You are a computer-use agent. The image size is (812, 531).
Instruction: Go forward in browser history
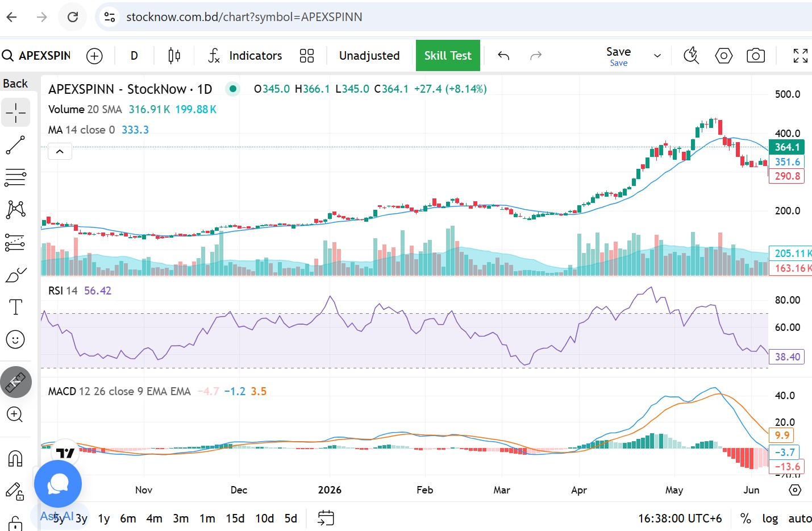coord(42,17)
